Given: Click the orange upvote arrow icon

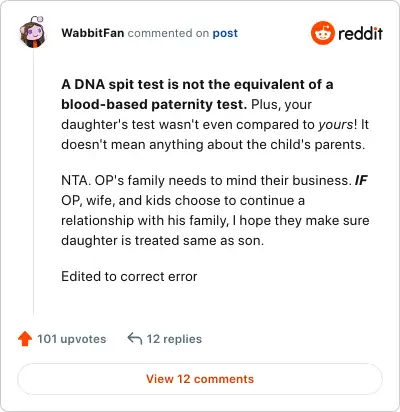Looking at the screenshot, I should coord(25,339).
